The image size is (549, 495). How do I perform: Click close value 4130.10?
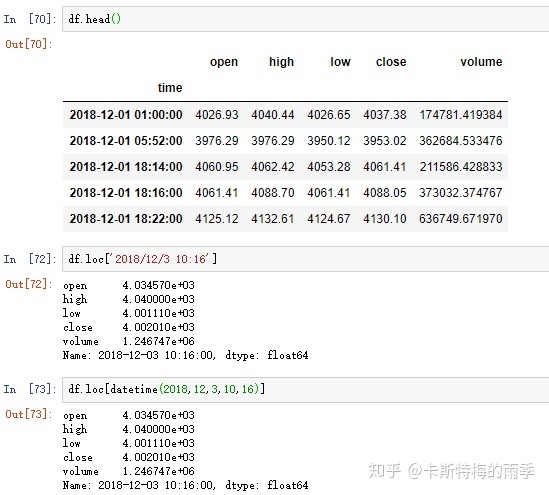coord(385,219)
